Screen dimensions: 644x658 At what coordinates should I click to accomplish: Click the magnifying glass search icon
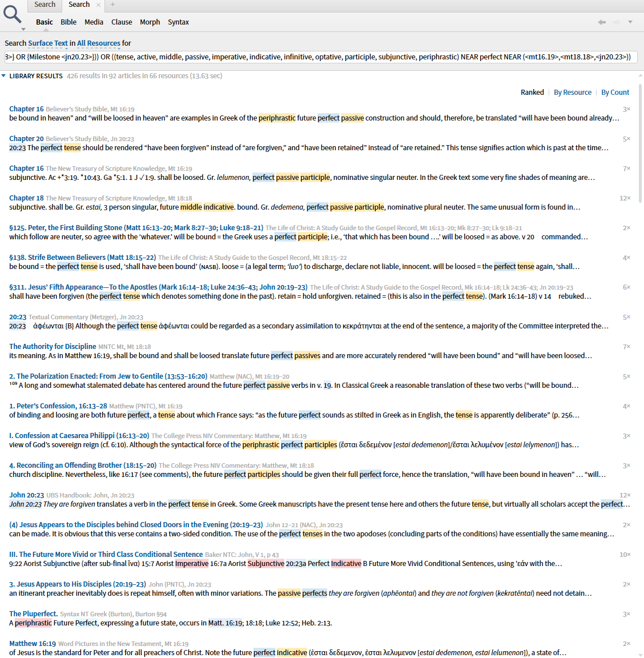[x=12, y=14]
